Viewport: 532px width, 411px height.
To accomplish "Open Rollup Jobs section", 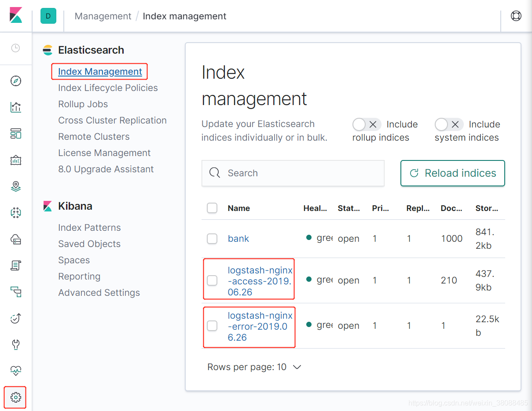I will (x=83, y=104).
